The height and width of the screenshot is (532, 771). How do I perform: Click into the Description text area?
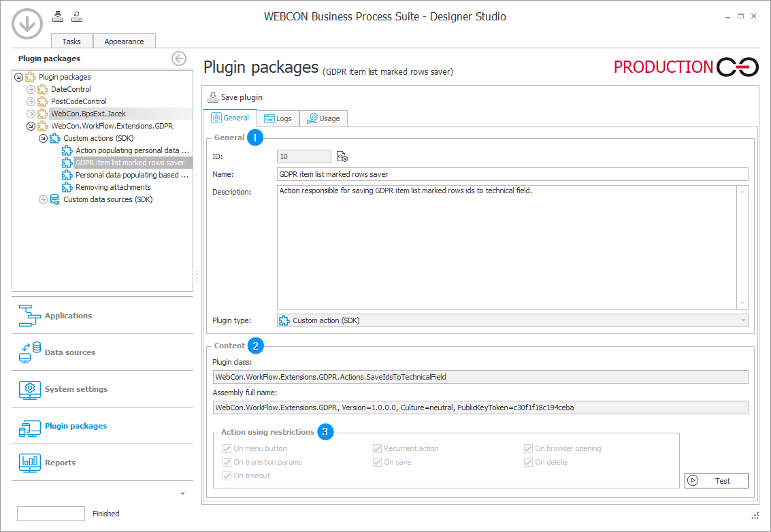tap(507, 248)
